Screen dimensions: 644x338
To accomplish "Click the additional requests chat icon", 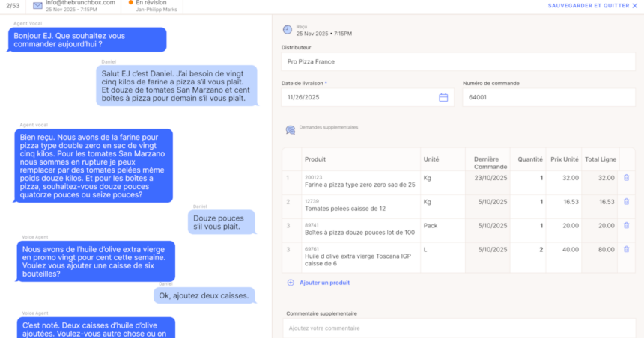I will 291,129.
